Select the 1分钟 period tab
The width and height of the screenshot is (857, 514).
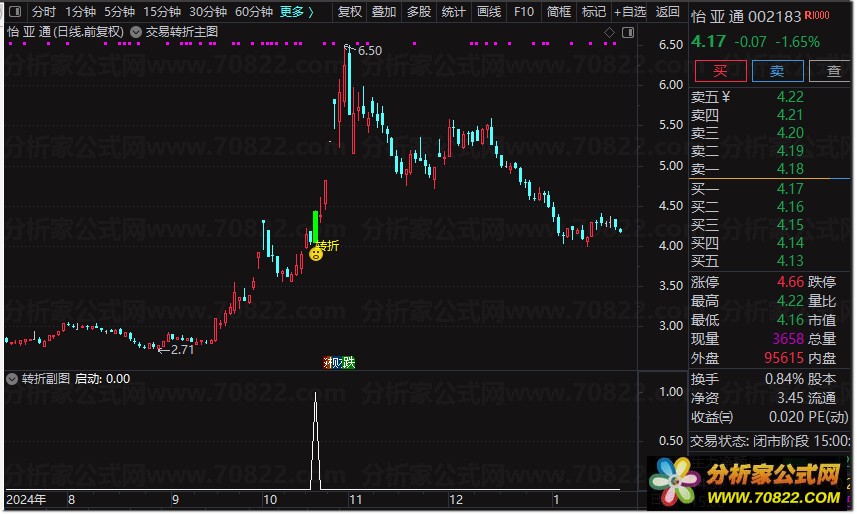(x=80, y=11)
